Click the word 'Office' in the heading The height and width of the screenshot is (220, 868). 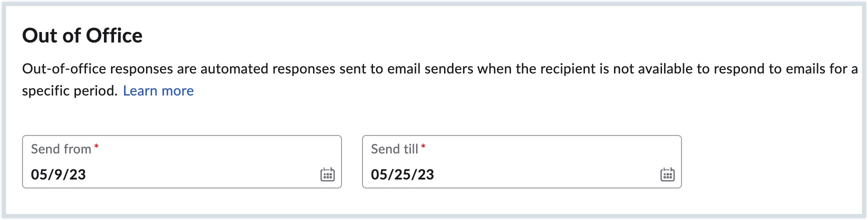pyautogui.click(x=114, y=35)
